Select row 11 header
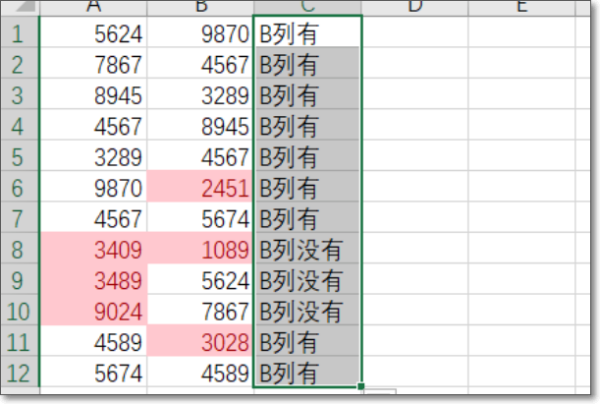 (20, 341)
